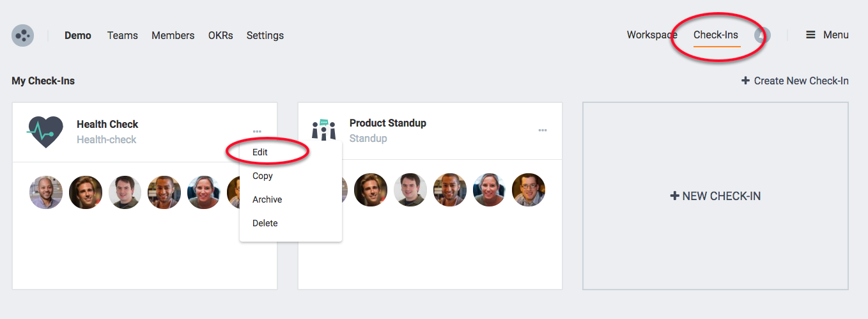
Task: Open the hamburger Menu icon
Action: [810, 35]
